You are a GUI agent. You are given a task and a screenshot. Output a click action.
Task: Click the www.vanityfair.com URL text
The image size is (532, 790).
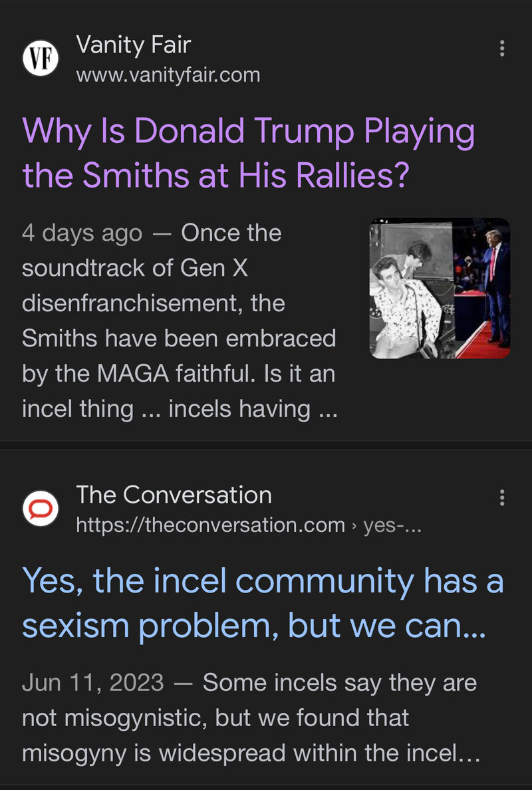point(168,74)
